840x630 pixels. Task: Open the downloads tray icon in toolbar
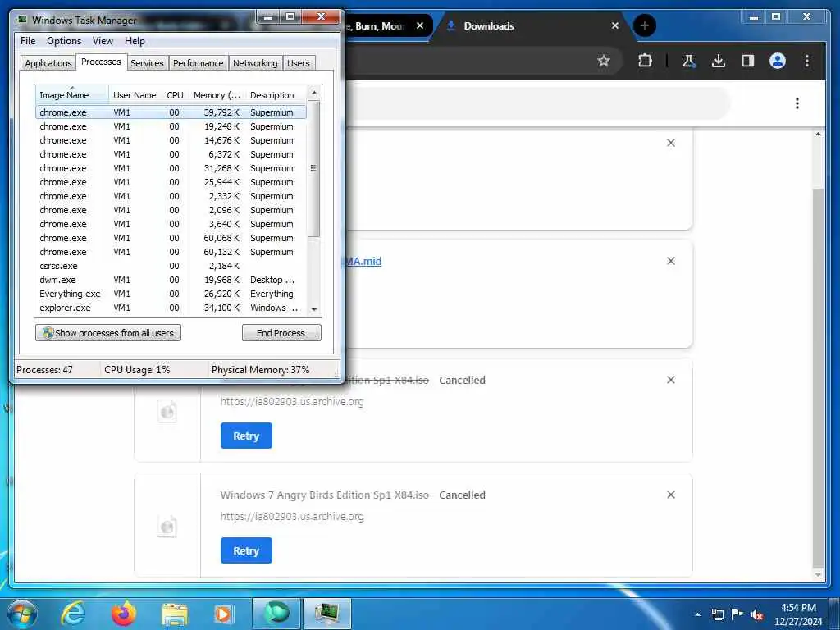click(x=719, y=61)
